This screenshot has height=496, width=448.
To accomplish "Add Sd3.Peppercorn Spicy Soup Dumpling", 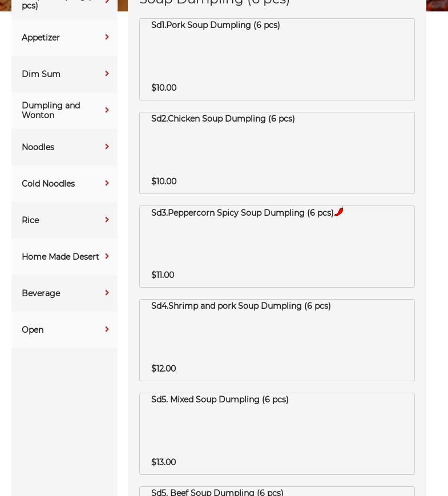I will click(x=277, y=247).
